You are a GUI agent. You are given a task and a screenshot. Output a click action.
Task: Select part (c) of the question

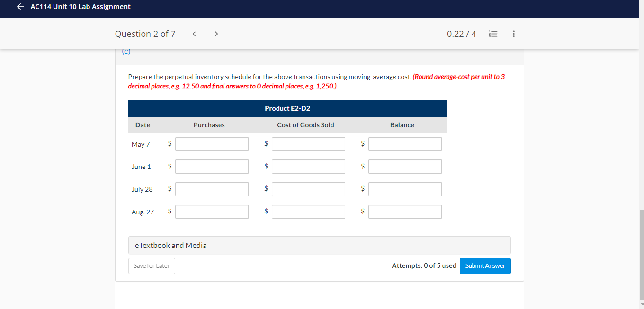126,51
